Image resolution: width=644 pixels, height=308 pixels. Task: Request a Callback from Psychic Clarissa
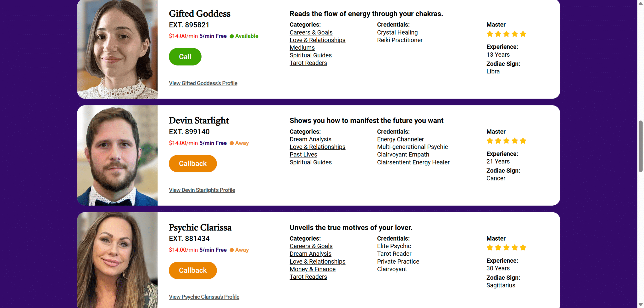click(x=193, y=270)
